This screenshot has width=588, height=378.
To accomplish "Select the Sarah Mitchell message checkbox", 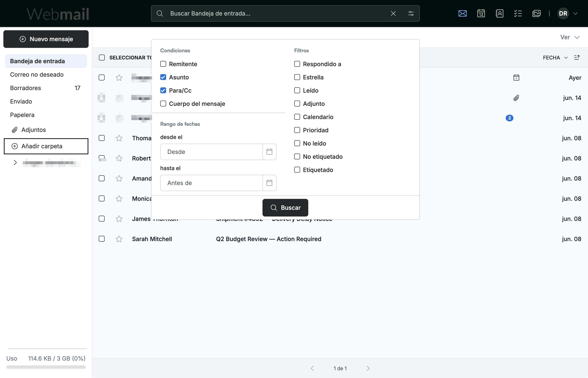I will tap(102, 239).
